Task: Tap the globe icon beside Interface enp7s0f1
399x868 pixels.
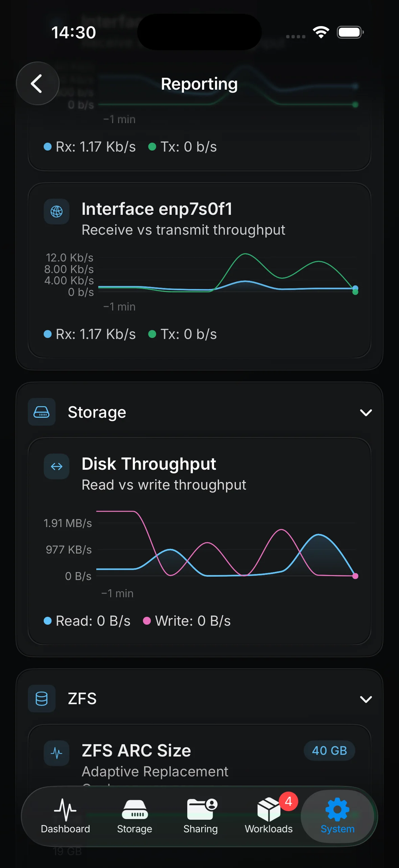Action: pos(56,212)
